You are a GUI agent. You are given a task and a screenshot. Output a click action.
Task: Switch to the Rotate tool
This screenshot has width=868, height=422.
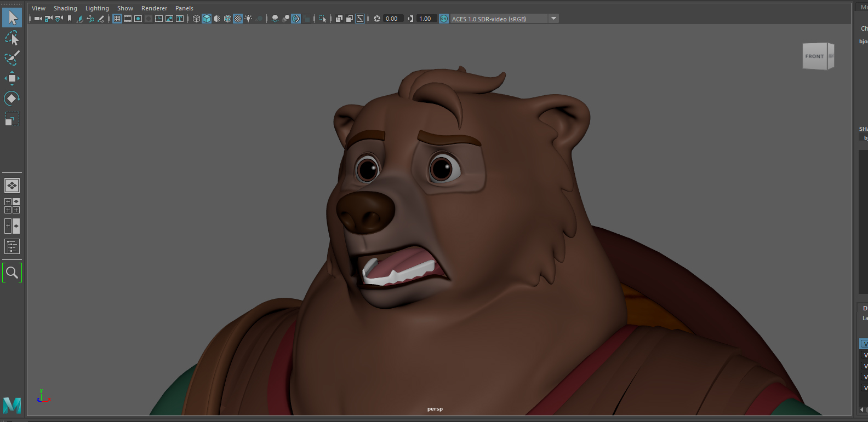pos(12,99)
